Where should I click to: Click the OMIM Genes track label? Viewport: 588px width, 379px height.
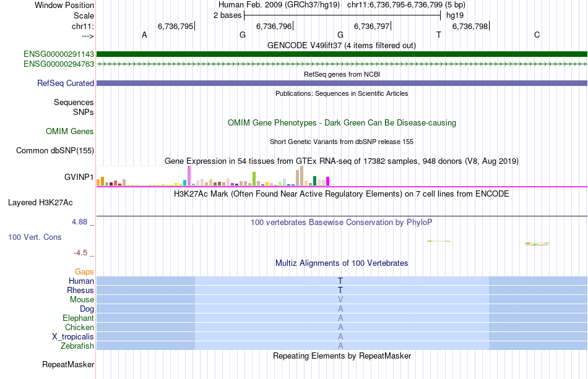(x=70, y=132)
